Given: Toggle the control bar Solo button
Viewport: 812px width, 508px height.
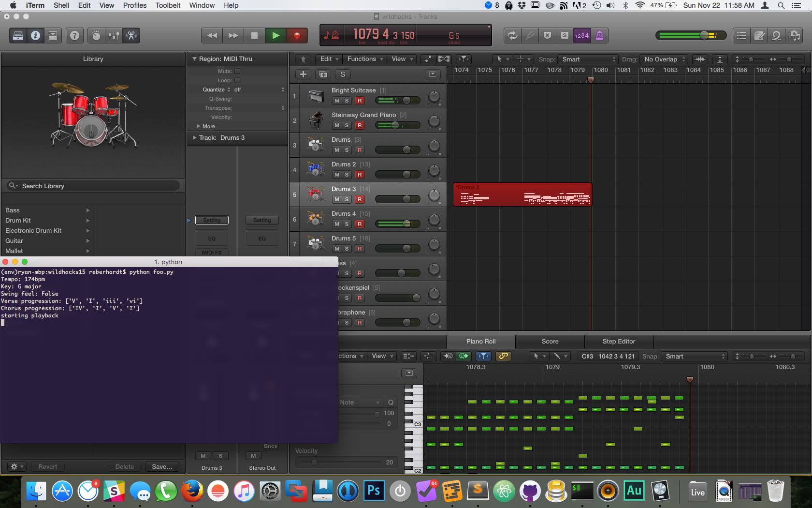Looking at the screenshot, I should pos(565,35).
